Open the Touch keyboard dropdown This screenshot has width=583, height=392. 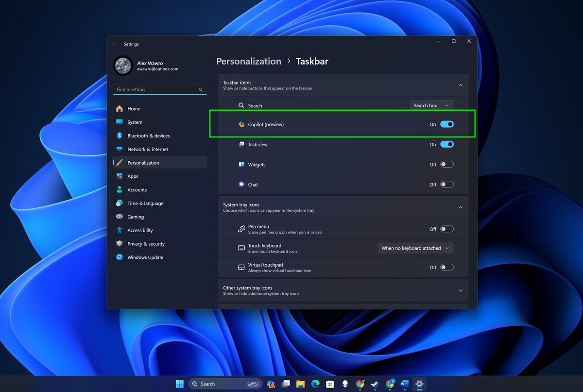pyautogui.click(x=415, y=248)
